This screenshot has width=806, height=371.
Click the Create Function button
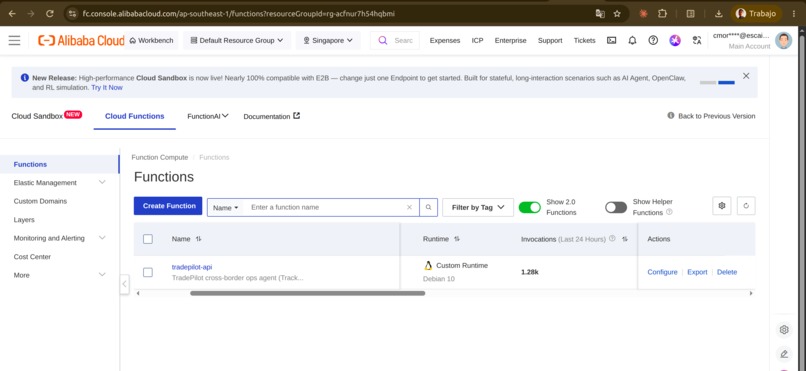click(x=168, y=206)
